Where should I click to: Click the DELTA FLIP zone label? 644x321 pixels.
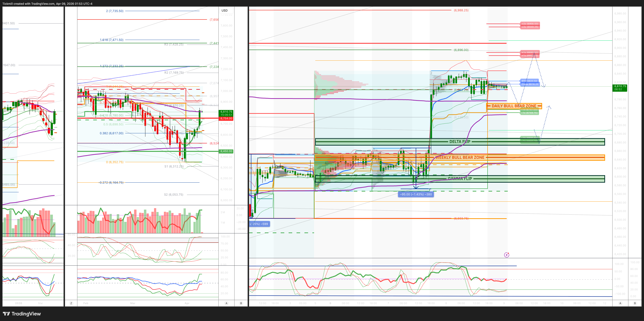tap(460, 141)
